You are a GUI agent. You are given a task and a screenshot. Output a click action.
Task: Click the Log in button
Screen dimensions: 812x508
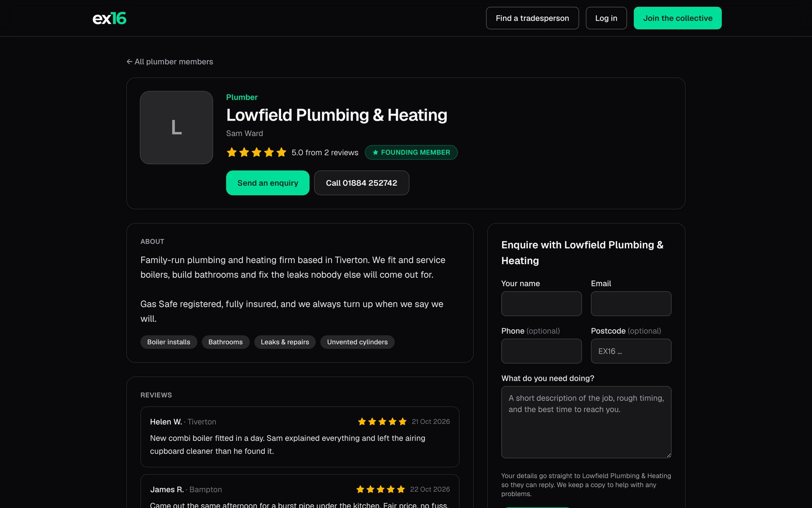pyautogui.click(x=606, y=18)
